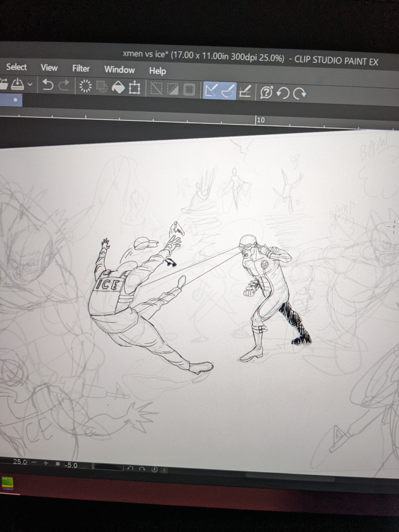Click the Undo arrow in the command bar
Image resolution: width=399 pixels, height=532 pixels.
[x=48, y=85]
